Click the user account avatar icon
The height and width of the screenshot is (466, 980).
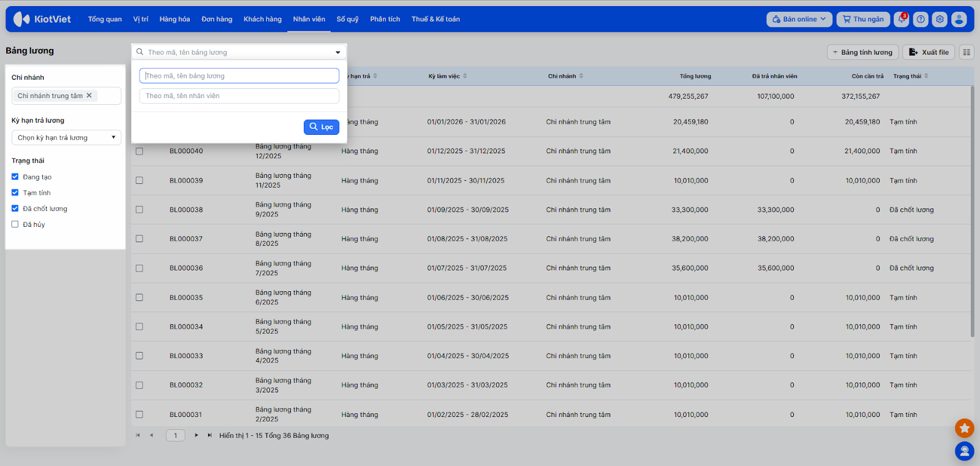(x=959, y=19)
